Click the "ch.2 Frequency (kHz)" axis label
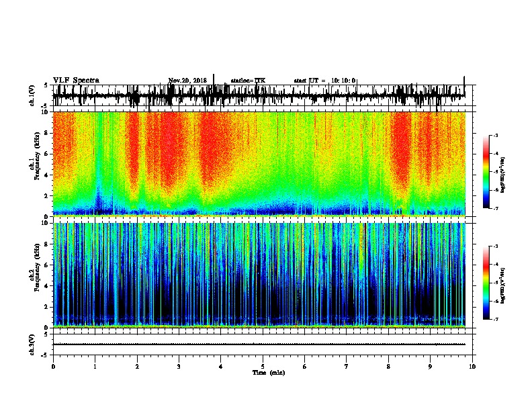The height and width of the screenshot is (411, 532). pos(36,267)
